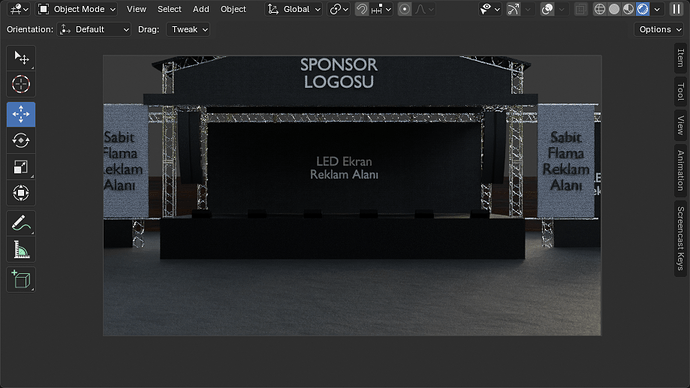Select the Scale tool
690x388 pixels.
pos(21,167)
